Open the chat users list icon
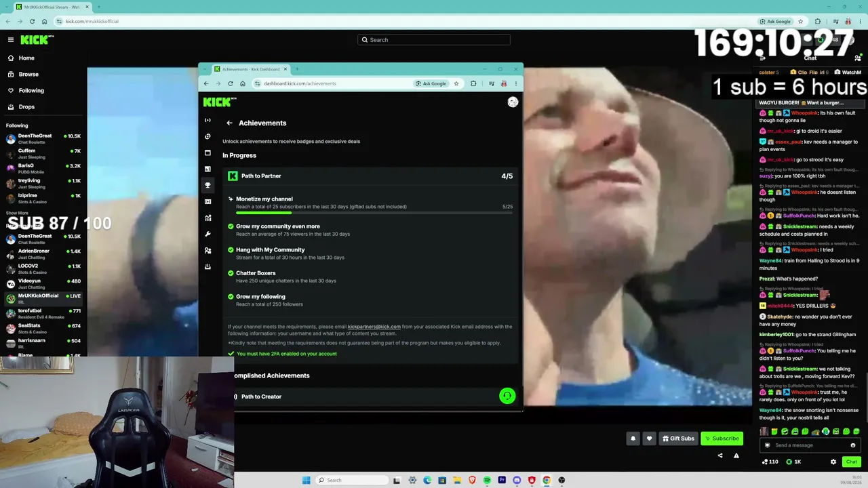 click(858, 58)
